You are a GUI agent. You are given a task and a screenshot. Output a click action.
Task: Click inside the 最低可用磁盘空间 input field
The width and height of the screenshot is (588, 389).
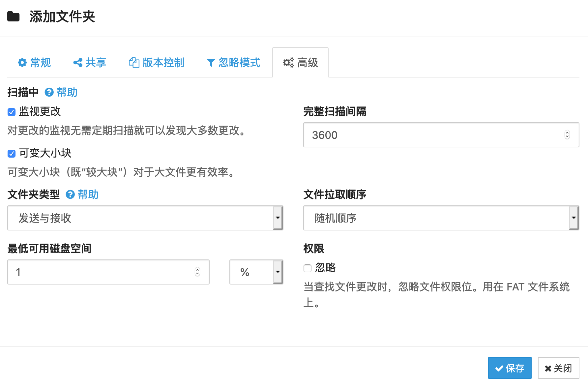click(99, 272)
